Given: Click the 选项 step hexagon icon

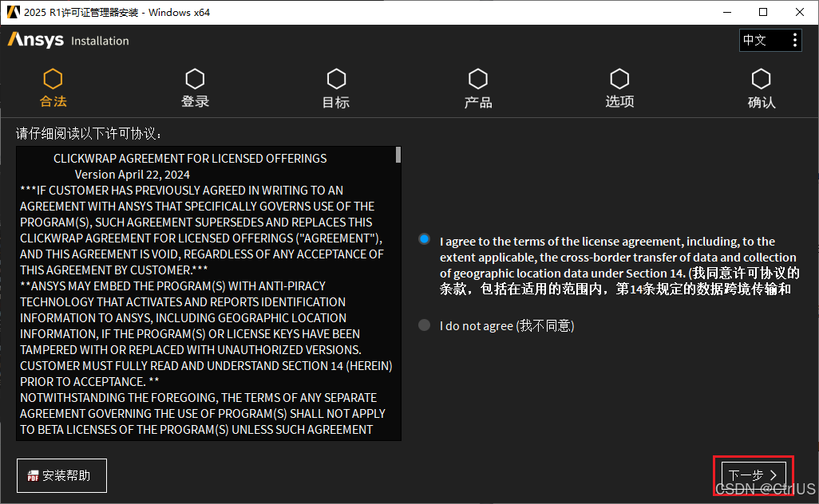Looking at the screenshot, I should pyautogui.click(x=619, y=79).
